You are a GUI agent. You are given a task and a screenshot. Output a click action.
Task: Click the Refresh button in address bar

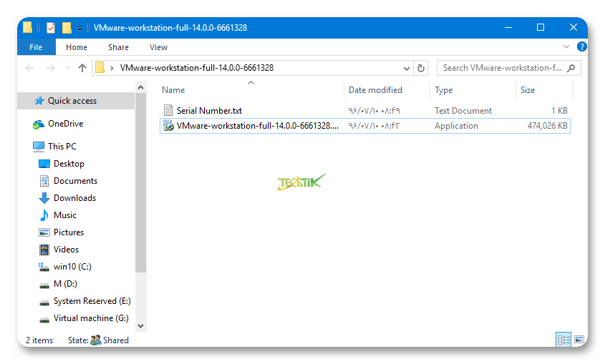[x=421, y=68]
